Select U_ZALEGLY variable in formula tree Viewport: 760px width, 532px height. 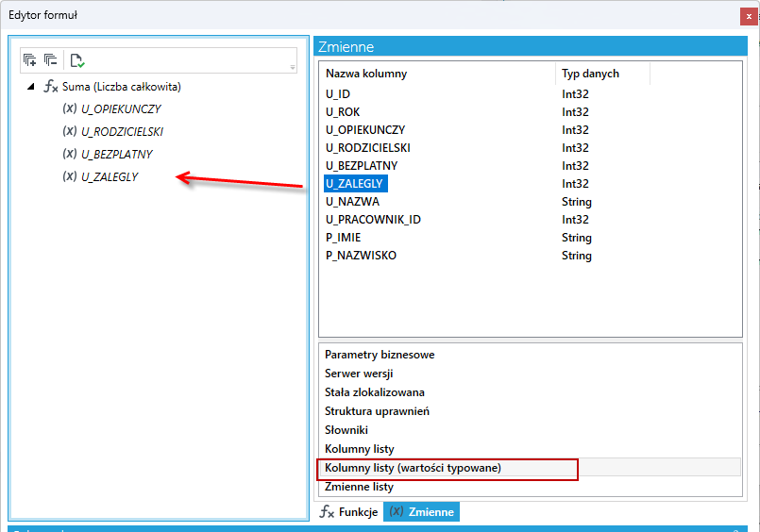click(x=110, y=177)
